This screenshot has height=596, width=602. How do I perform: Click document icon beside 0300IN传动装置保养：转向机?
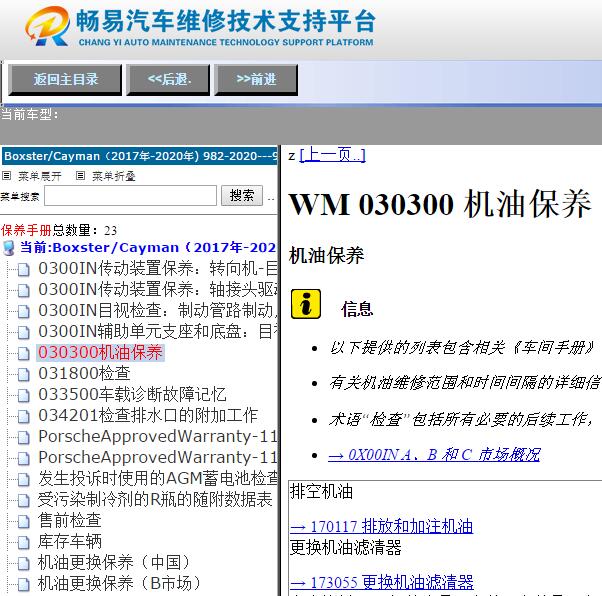[x=23, y=270]
